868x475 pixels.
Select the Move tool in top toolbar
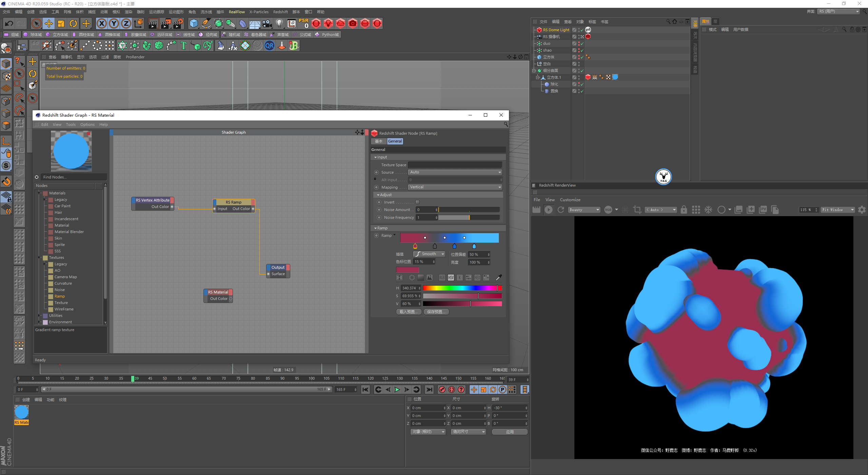(x=49, y=23)
